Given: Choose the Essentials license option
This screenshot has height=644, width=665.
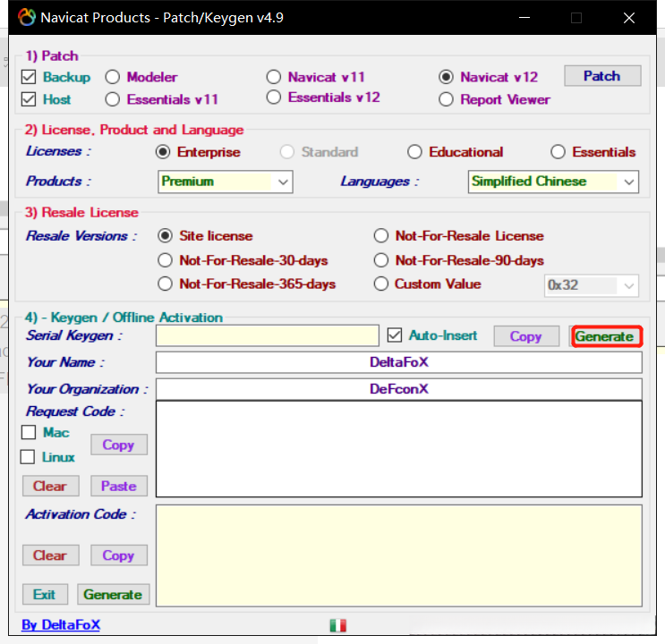Looking at the screenshot, I should tap(558, 152).
